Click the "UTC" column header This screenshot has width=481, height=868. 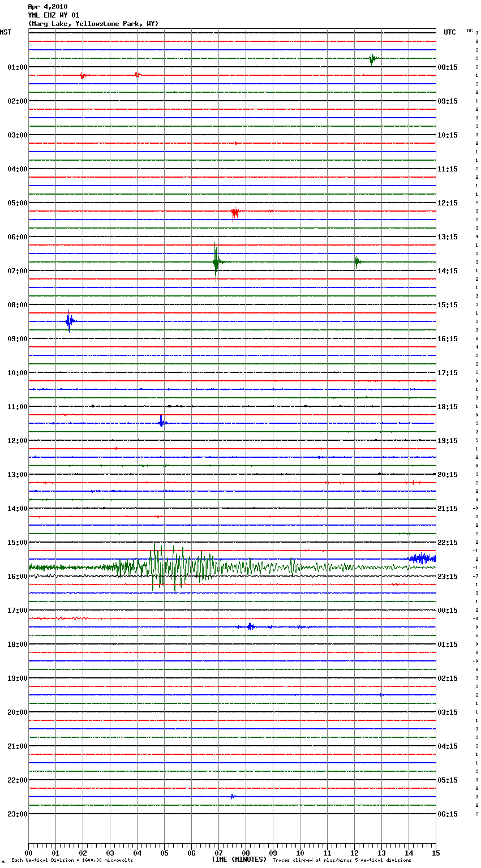pos(450,32)
